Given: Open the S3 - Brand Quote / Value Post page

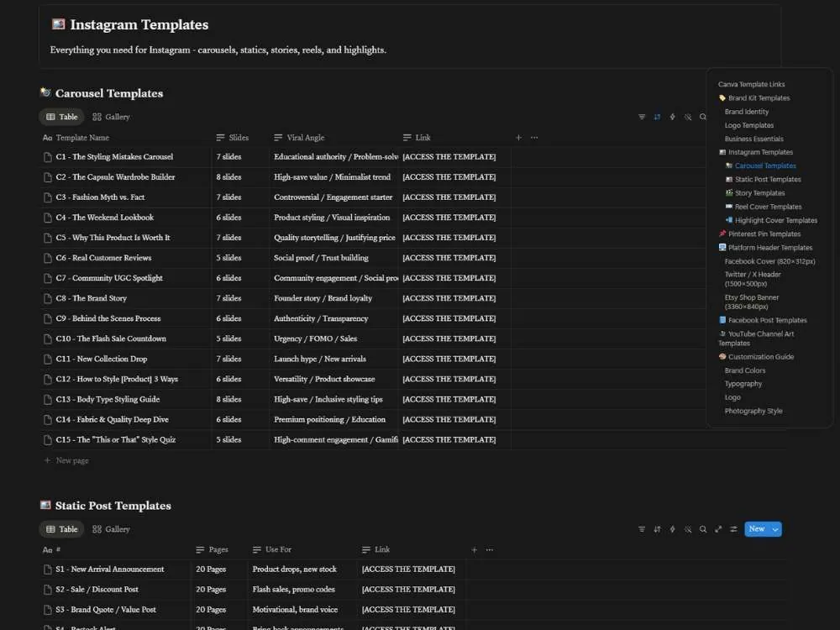Looking at the screenshot, I should point(106,610).
